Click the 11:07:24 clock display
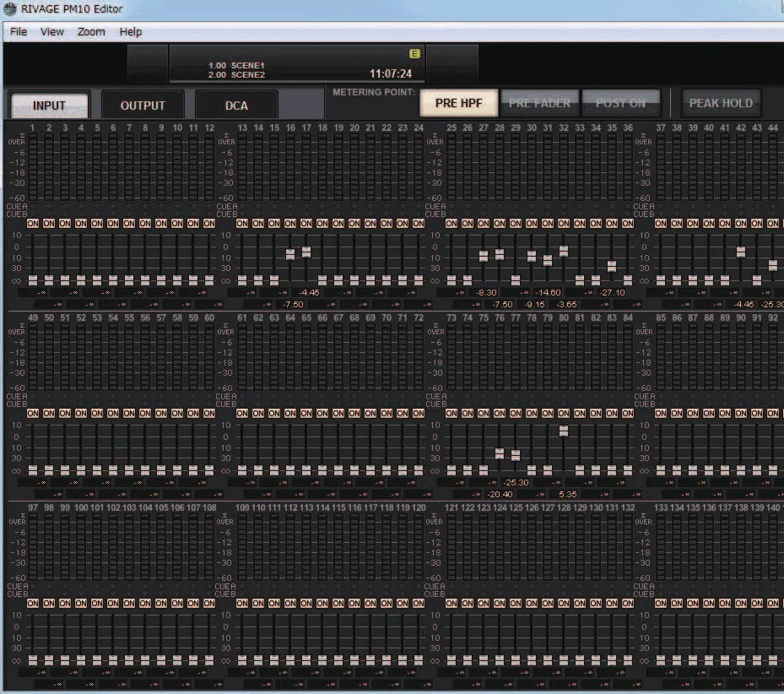The height and width of the screenshot is (694, 784). click(x=391, y=74)
